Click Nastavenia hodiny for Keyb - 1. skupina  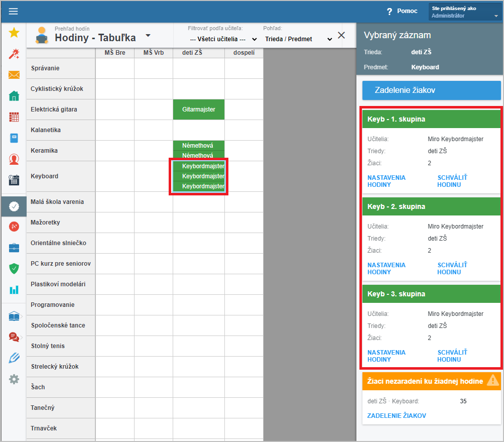coord(387,181)
